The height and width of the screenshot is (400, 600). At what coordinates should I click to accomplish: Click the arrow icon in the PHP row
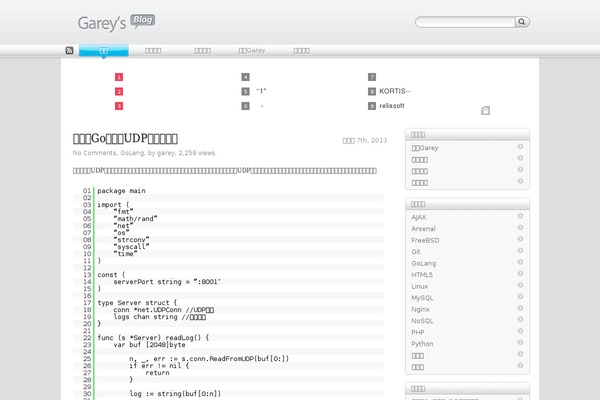520,331
